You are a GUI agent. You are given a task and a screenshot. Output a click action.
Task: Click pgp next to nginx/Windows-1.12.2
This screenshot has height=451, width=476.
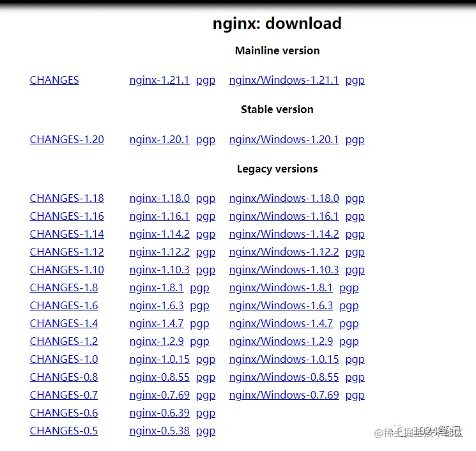355,252
